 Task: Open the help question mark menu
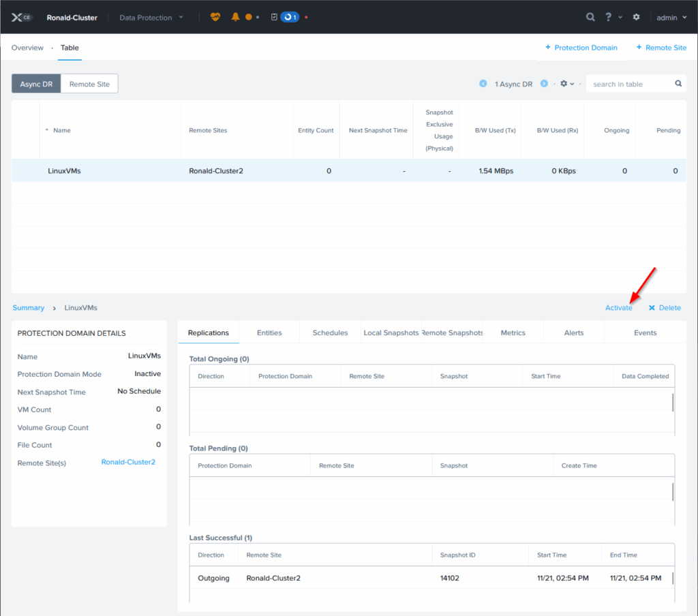tap(609, 17)
